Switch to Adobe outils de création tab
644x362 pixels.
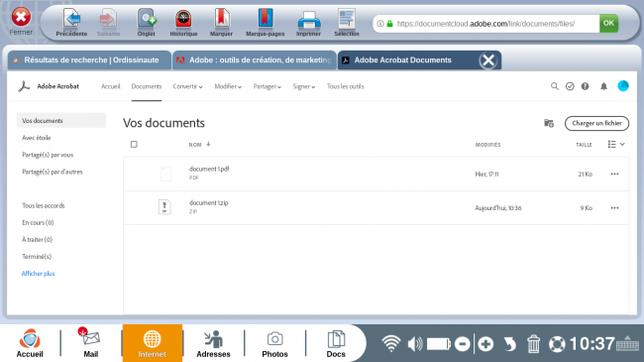(x=255, y=60)
